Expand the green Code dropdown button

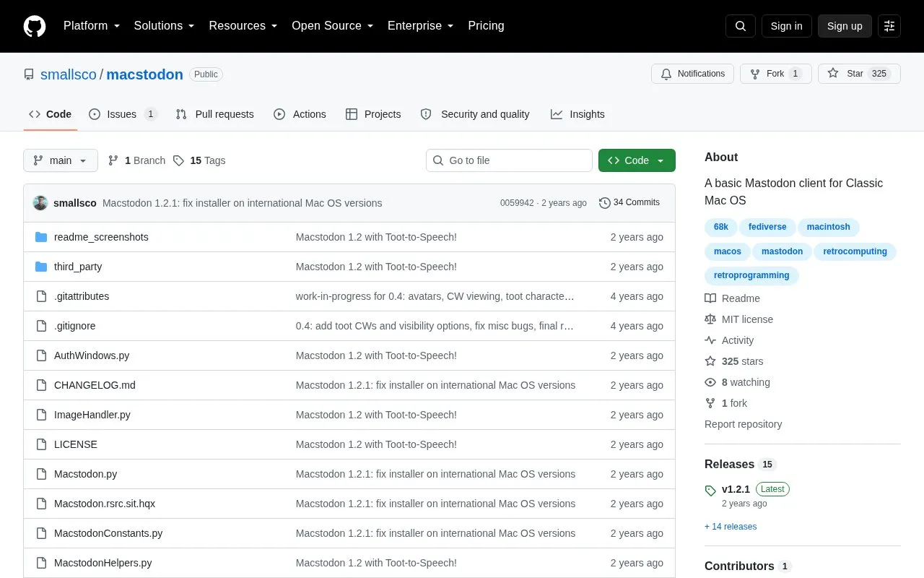(637, 160)
